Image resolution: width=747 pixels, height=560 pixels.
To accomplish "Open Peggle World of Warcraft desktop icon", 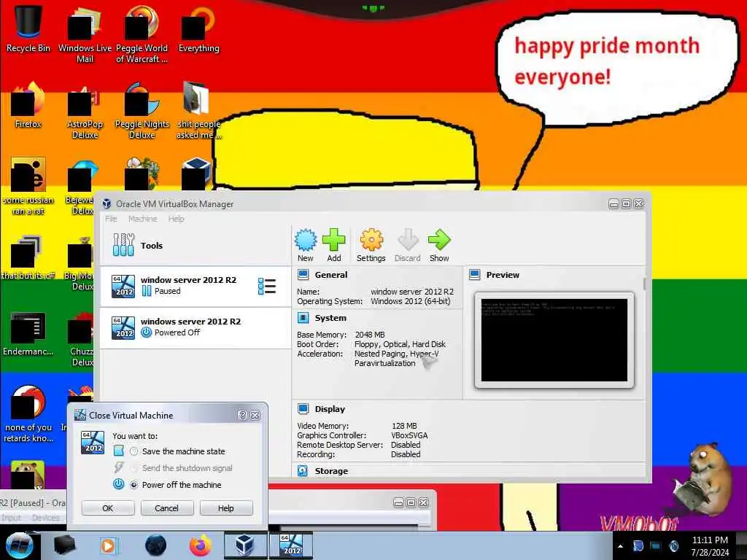I will (142, 34).
